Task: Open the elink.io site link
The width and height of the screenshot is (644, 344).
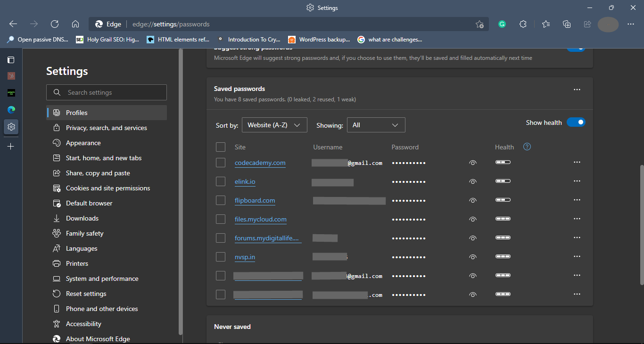Action: [245, 181]
